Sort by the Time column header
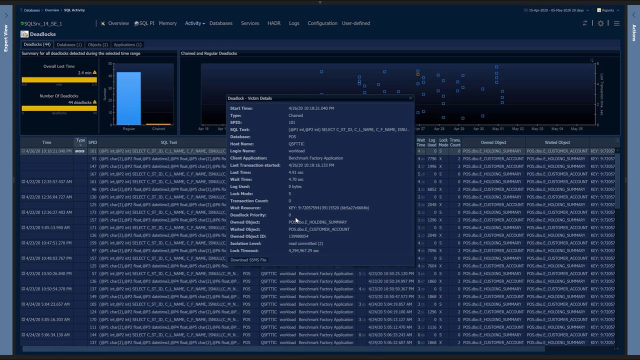640x360 pixels. pos(47,142)
